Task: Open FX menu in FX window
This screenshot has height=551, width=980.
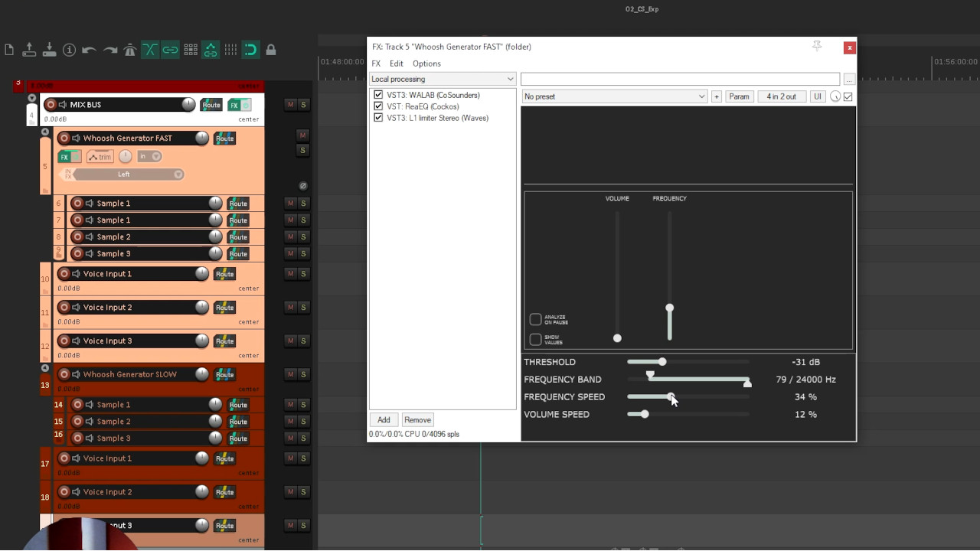Action: pos(376,64)
